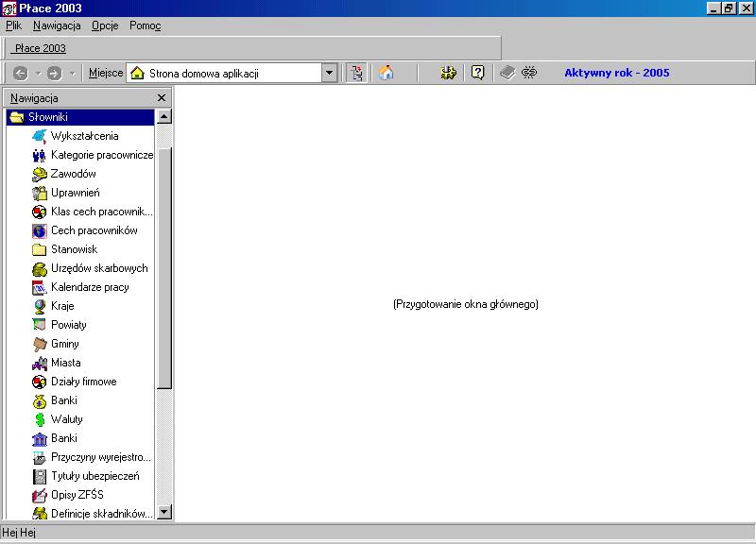The image size is (756, 544).
Task: Click the Kategorie pracownicze people icon
Action: pyautogui.click(x=40, y=155)
